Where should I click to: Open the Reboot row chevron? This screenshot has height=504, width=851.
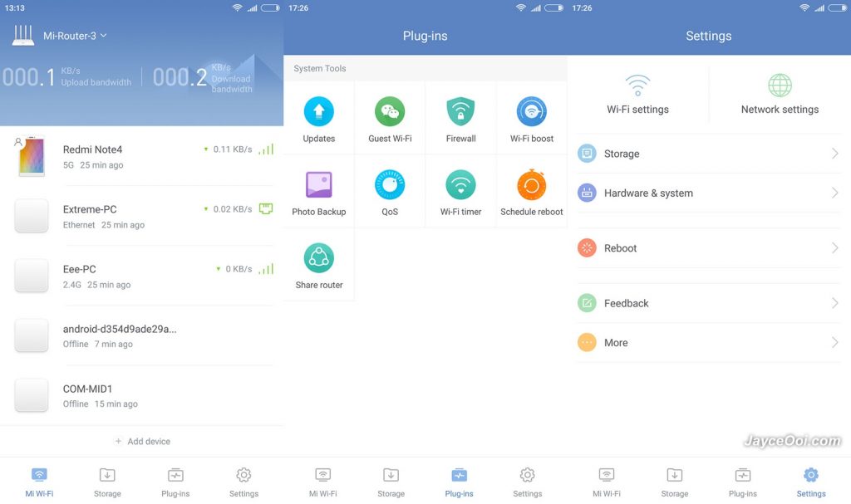(x=834, y=248)
